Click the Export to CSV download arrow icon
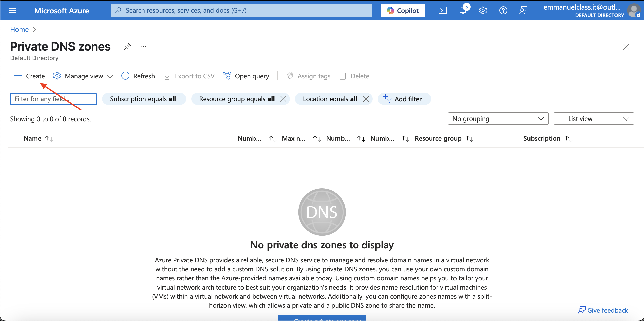This screenshot has width=644, height=321. point(167,76)
